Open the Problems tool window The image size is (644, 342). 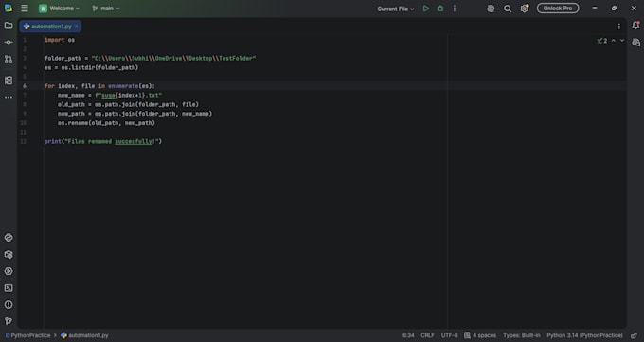point(9,305)
